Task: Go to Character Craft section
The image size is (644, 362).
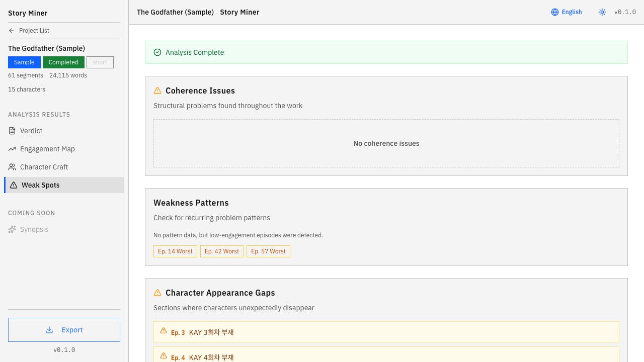Action: pos(44,167)
